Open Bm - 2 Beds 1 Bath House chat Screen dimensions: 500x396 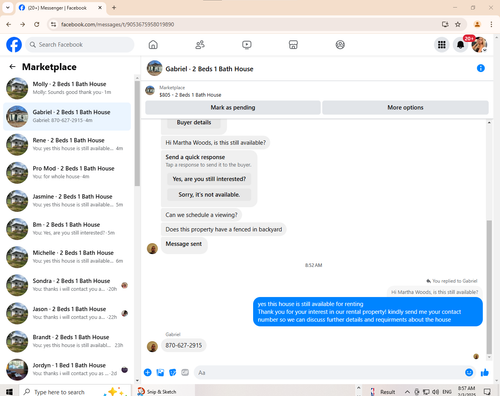pyautogui.click(x=67, y=229)
